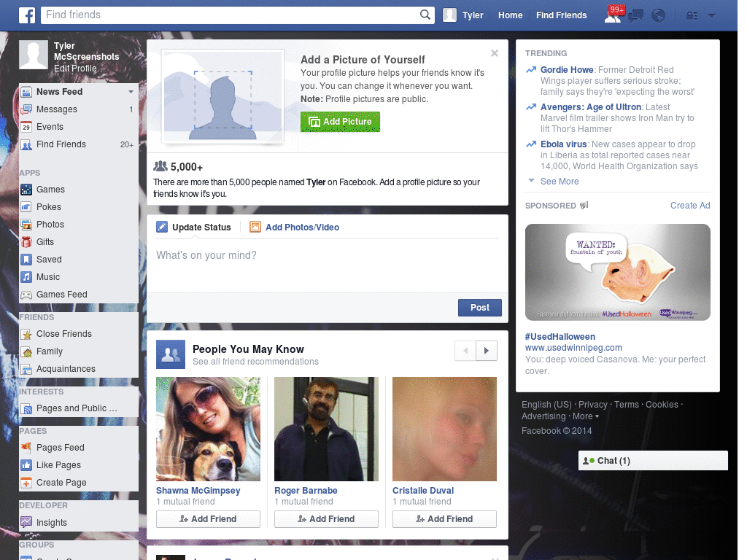The width and height of the screenshot is (747, 560).
Task: Open the messages icon in top bar
Action: (635, 16)
